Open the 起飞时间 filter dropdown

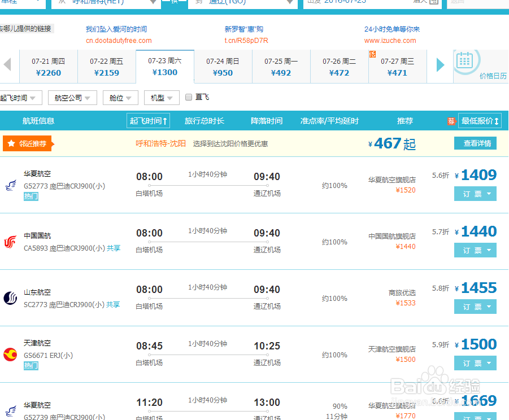(x=20, y=98)
